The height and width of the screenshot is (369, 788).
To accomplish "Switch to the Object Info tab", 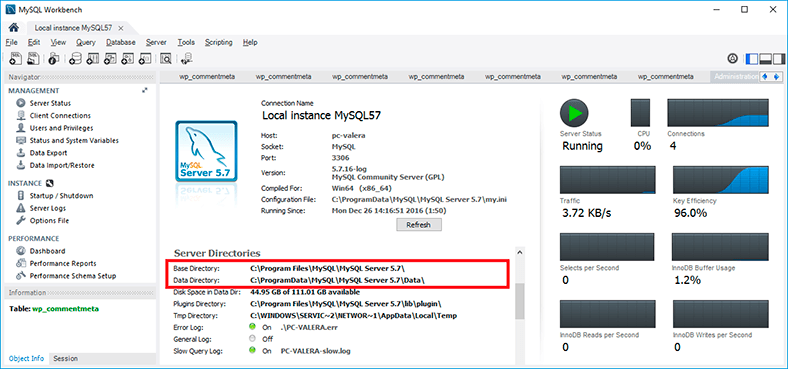I will 26,358.
